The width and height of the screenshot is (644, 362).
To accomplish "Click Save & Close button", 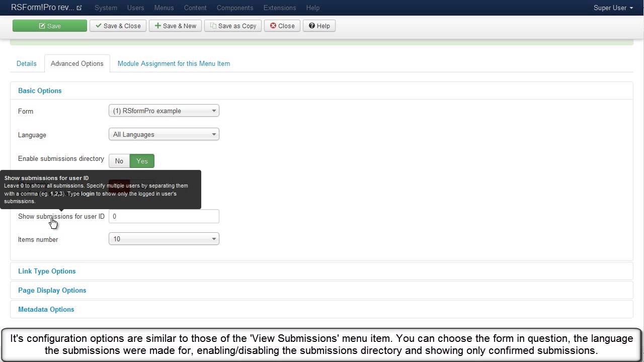I will pos(118,26).
